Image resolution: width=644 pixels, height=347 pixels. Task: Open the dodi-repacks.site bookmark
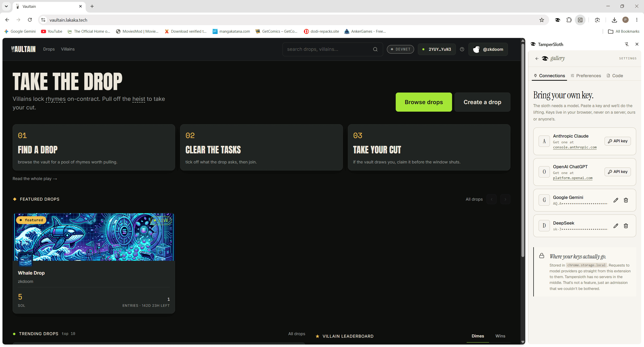point(321,31)
